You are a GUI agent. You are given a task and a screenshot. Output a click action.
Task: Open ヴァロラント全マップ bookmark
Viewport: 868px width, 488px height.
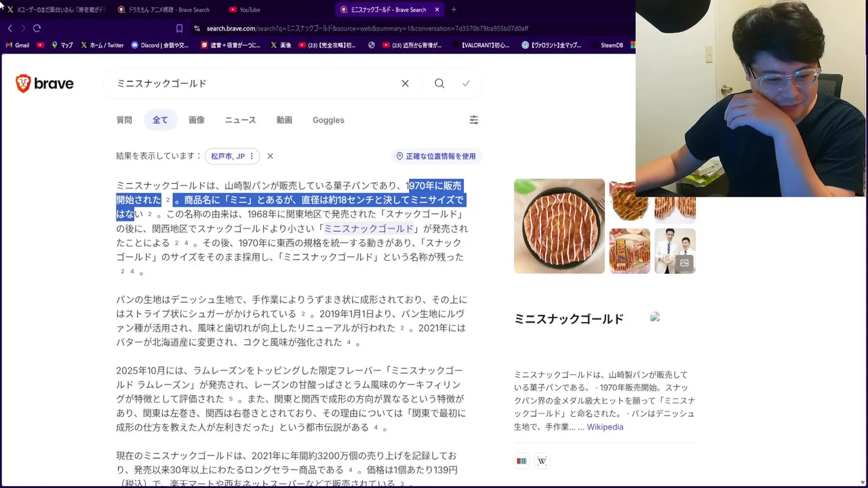(x=551, y=45)
